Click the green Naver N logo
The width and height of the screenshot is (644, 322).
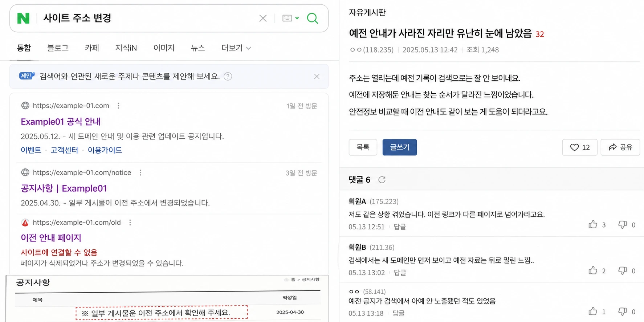[x=23, y=18]
